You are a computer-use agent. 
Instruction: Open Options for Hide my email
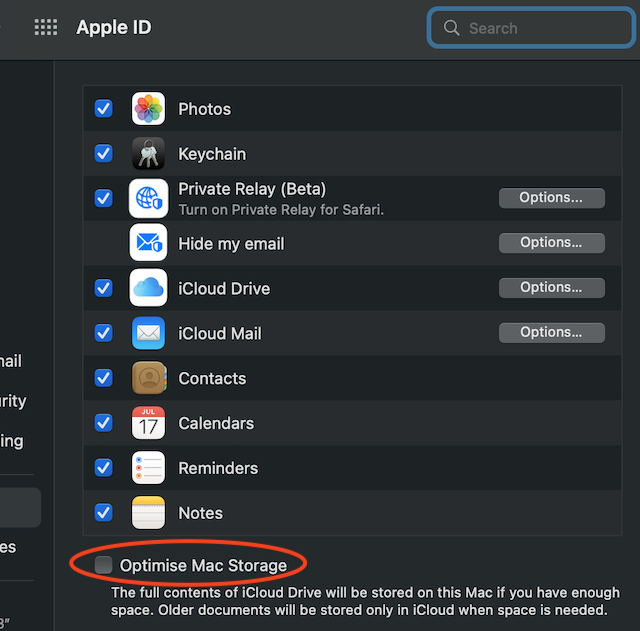coord(551,243)
